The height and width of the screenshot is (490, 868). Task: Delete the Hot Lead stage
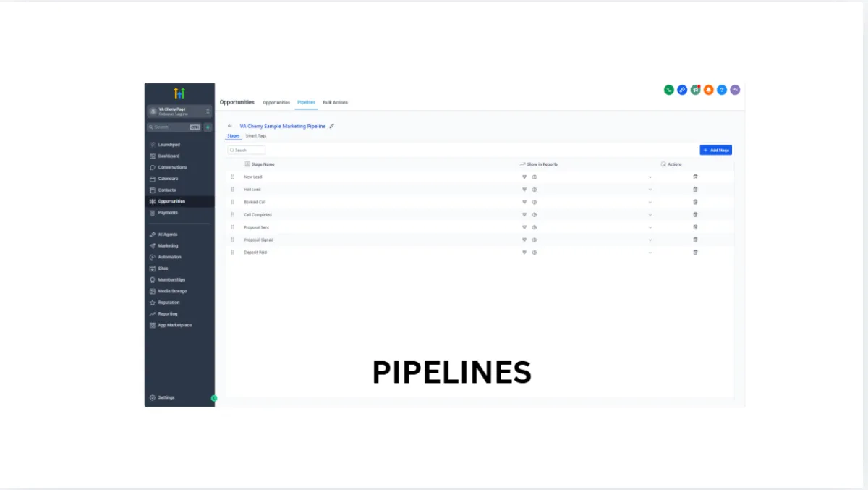coord(695,190)
